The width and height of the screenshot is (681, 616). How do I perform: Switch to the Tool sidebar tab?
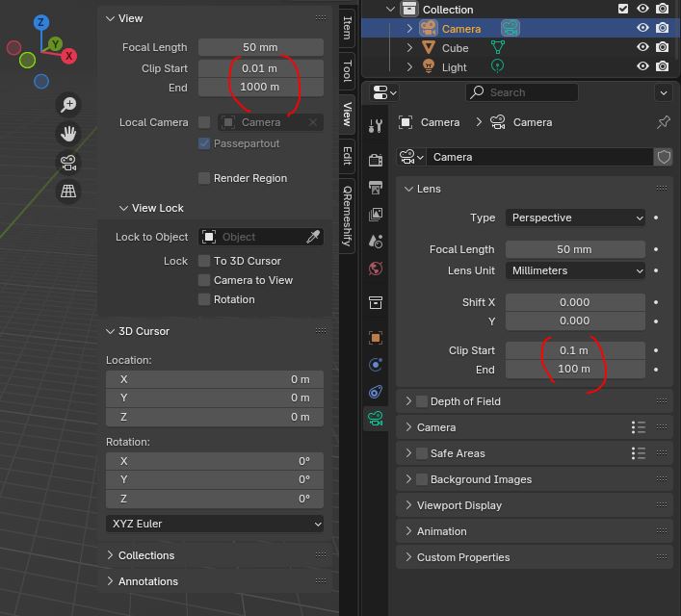tap(347, 71)
